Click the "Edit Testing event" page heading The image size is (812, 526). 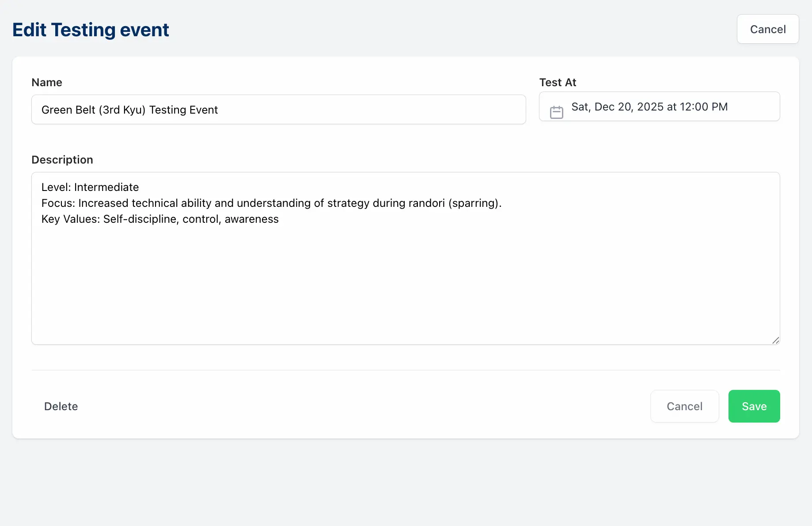(x=91, y=30)
